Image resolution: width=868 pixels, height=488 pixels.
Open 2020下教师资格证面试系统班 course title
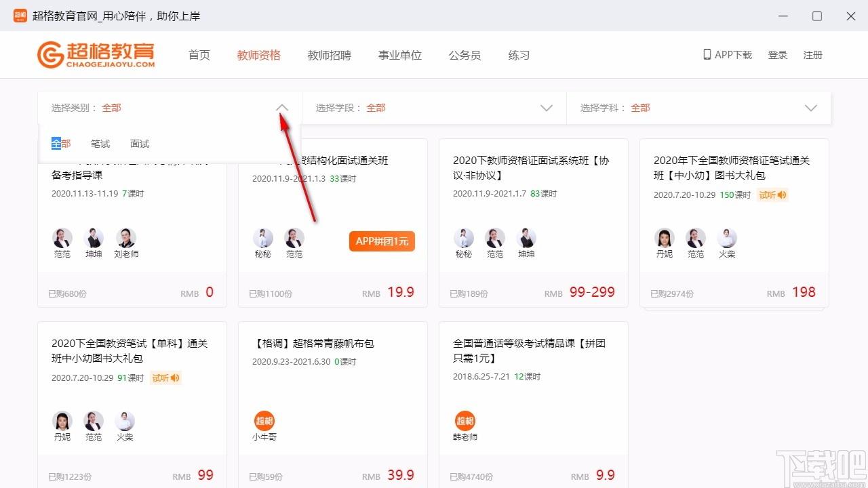[531, 167]
